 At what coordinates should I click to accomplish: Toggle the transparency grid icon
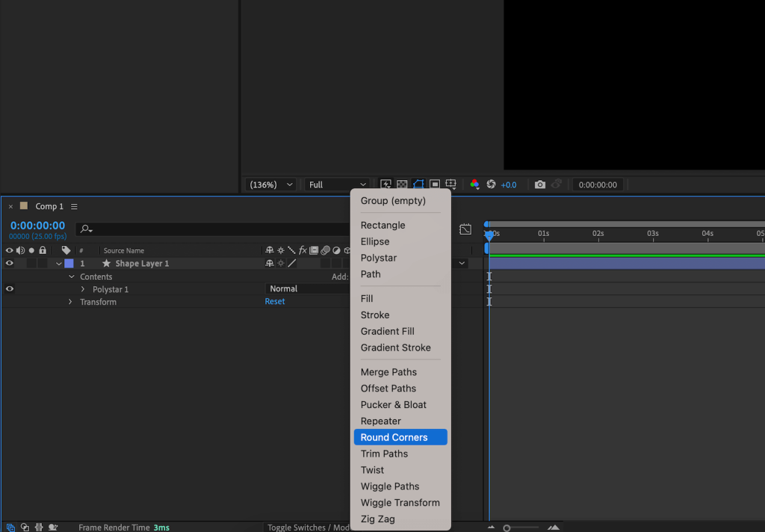402,185
